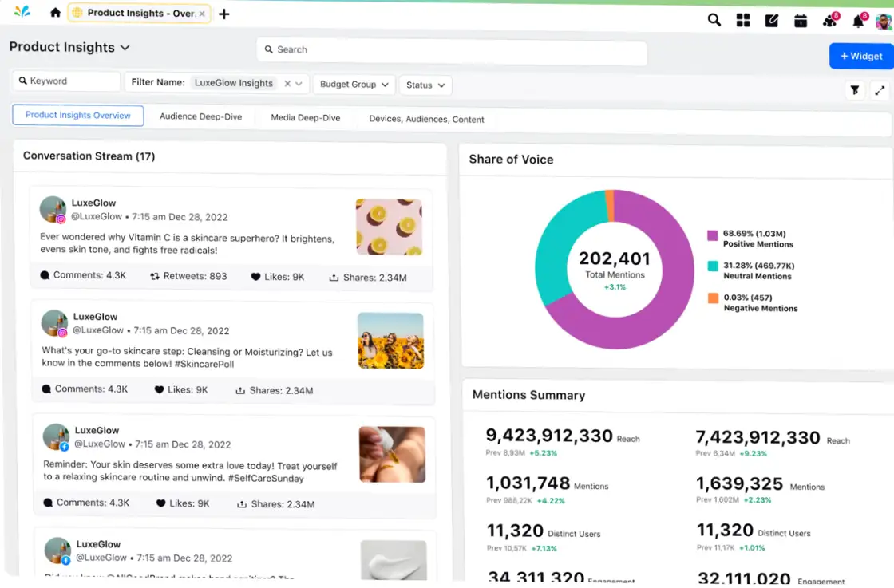Open a new tab with plus icon
This screenshot has height=588, width=894.
point(224,14)
